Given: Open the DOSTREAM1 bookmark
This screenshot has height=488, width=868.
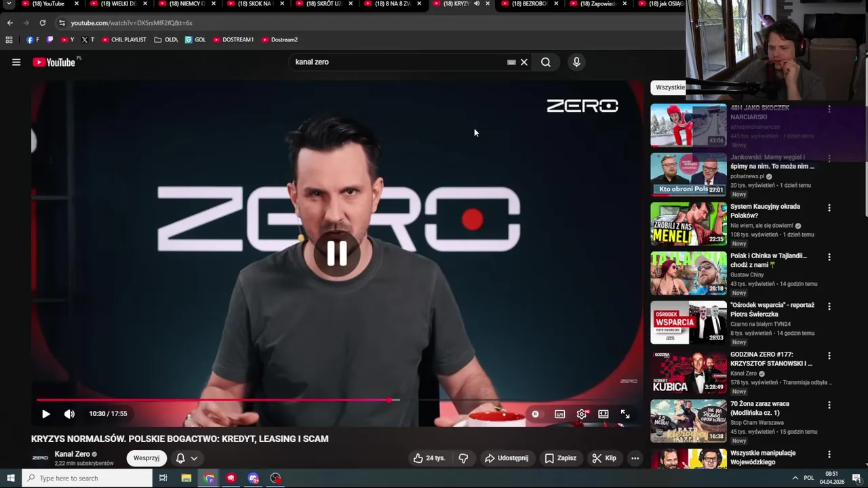Looking at the screenshot, I should point(233,40).
